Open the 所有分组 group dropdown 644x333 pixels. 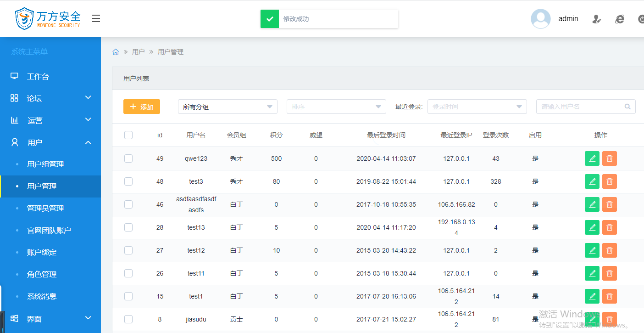(228, 107)
